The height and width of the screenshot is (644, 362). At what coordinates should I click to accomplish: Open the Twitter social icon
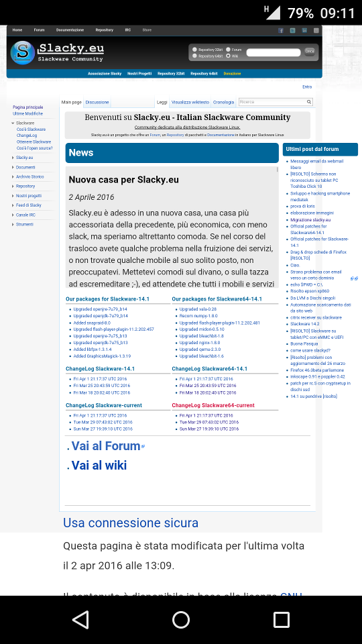tap(293, 30)
